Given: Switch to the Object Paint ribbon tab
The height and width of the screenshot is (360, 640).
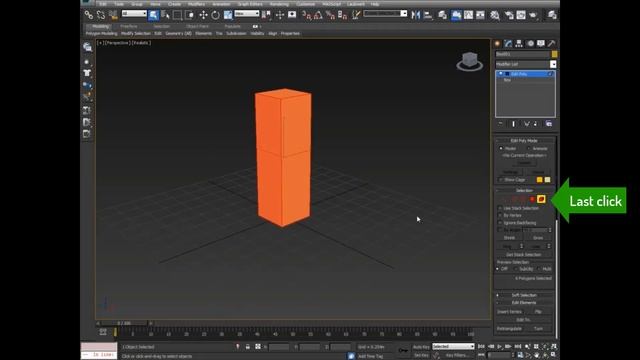Looking at the screenshot, I should point(197,26).
